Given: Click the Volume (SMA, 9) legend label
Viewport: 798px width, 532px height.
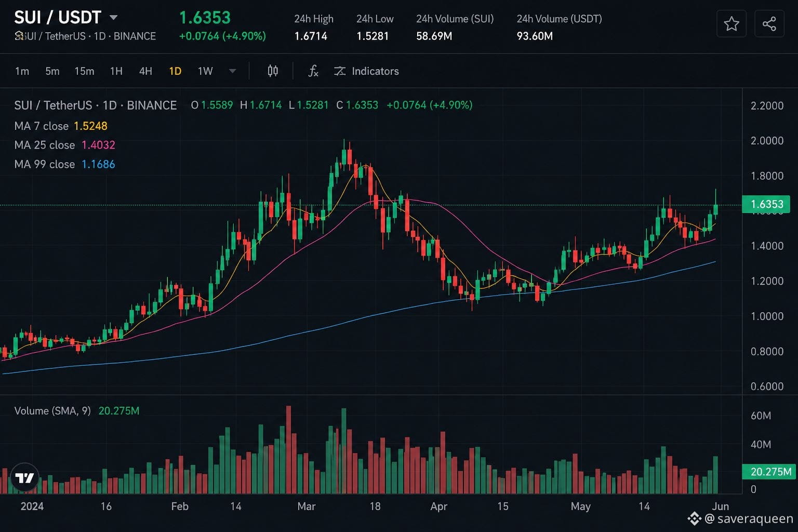Looking at the screenshot, I should pos(52,411).
